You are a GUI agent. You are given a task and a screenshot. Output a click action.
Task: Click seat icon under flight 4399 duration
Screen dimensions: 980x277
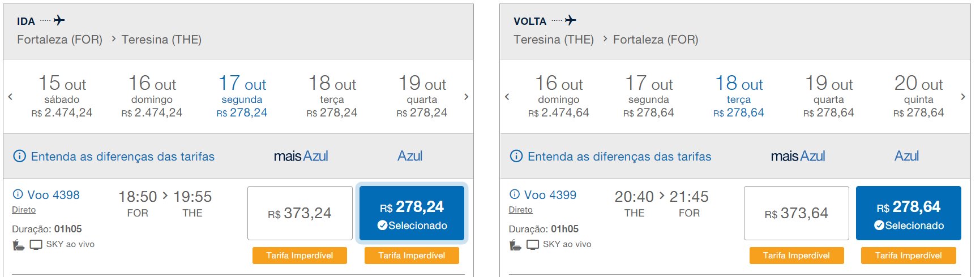coord(515,245)
